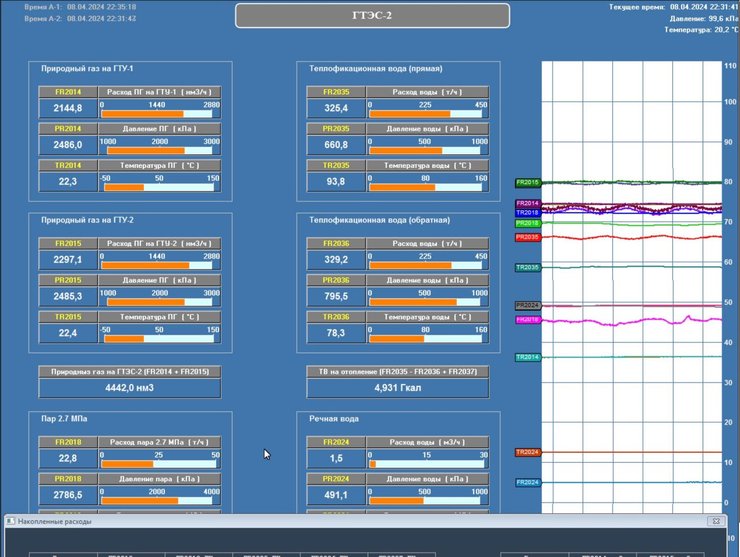Click the gray PR2024 trend legend label

coord(527,305)
